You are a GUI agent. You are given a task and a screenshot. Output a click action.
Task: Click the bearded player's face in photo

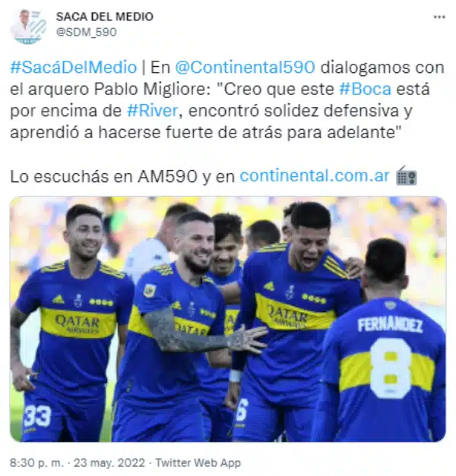195,245
